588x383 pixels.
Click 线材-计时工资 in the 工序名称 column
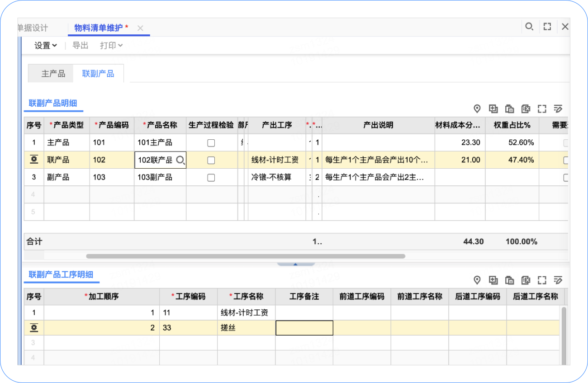tap(246, 312)
